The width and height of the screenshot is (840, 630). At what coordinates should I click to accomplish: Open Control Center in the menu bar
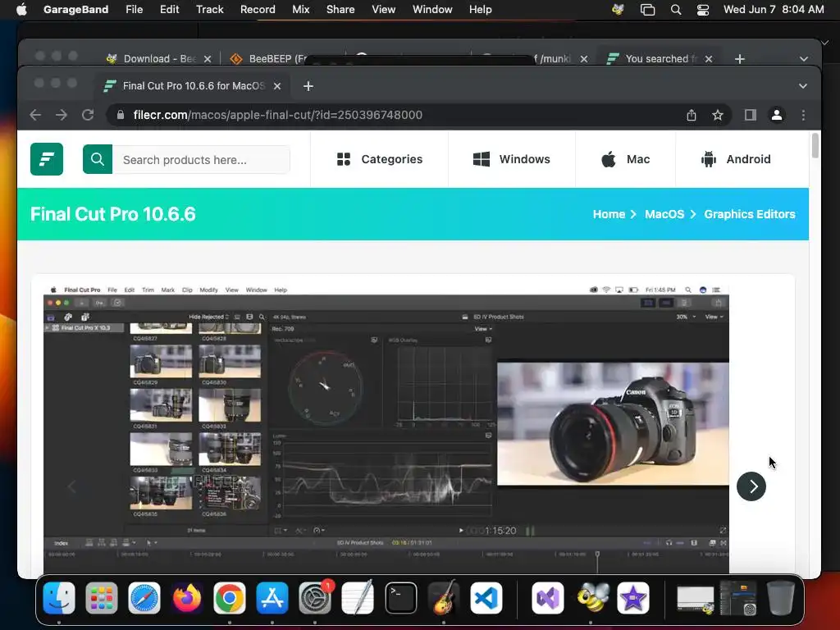703,10
